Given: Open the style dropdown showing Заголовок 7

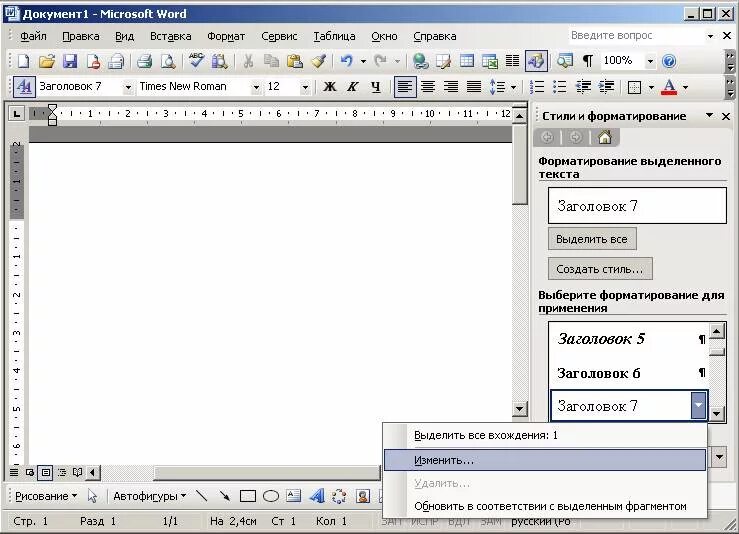Looking at the screenshot, I should click(127, 87).
